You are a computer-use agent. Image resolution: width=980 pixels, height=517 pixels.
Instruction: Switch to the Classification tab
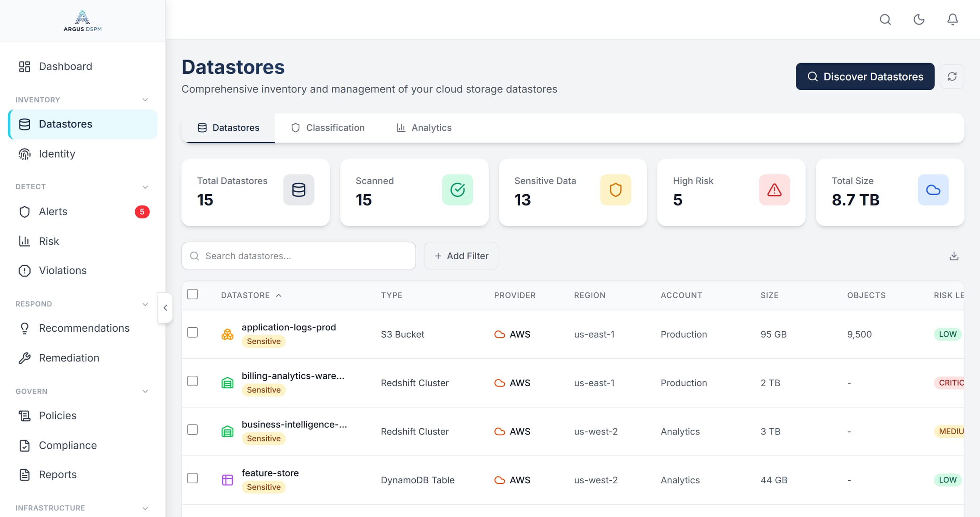point(328,128)
